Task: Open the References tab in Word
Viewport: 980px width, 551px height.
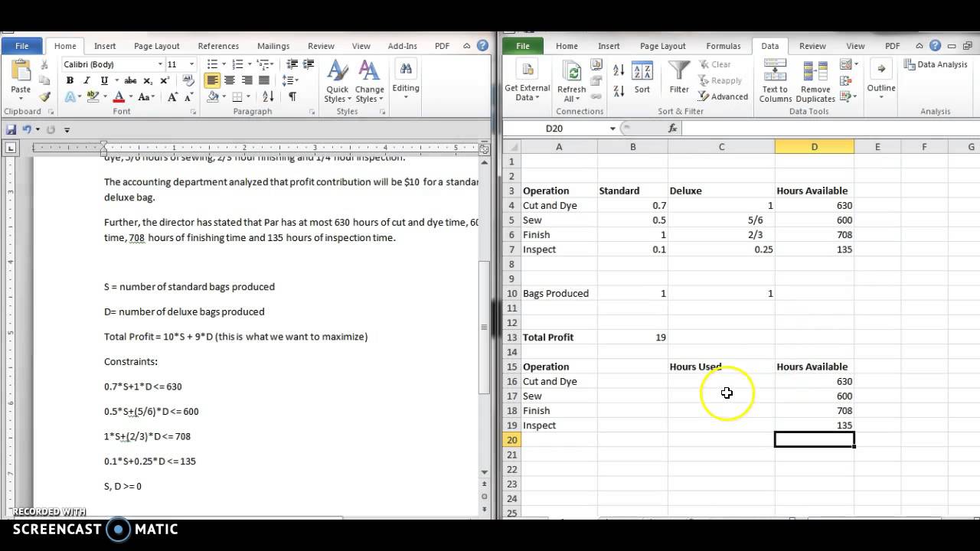Action: (x=218, y=46)
